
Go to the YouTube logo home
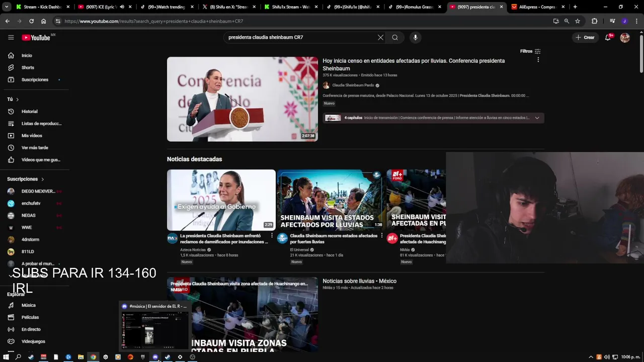click(x=38, y=37)
